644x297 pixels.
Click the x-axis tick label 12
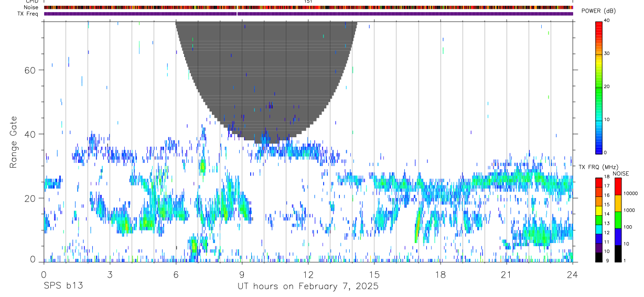pyautogui.click(x=308, y=274)
